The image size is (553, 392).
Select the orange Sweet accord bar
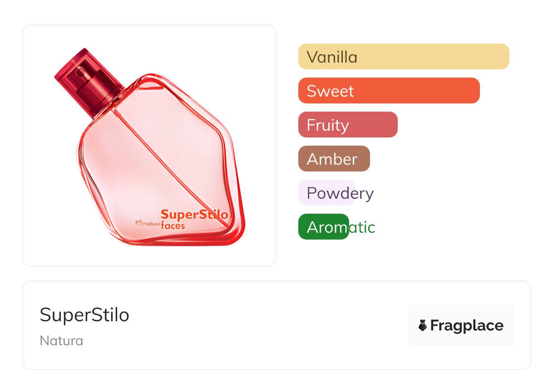(x=389, y=91)
